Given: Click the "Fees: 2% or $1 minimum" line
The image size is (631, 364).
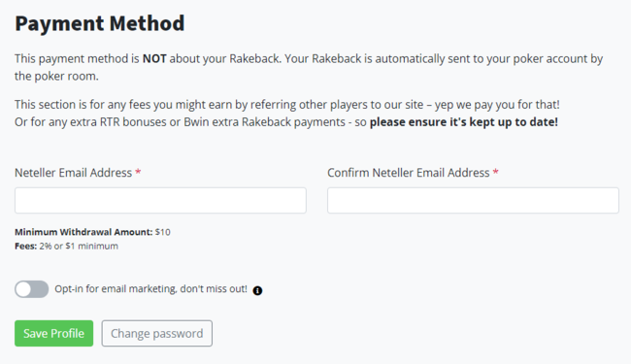Looking at the screenshot, I should click(66, 247).
